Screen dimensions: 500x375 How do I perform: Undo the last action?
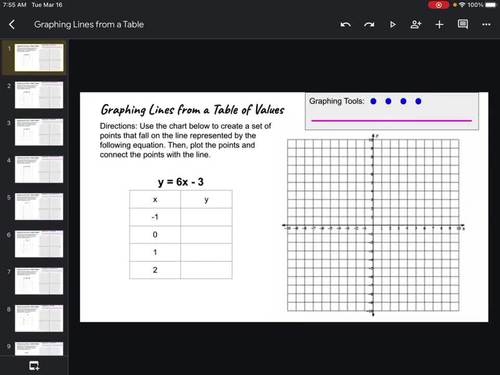(x=346, y=25)
